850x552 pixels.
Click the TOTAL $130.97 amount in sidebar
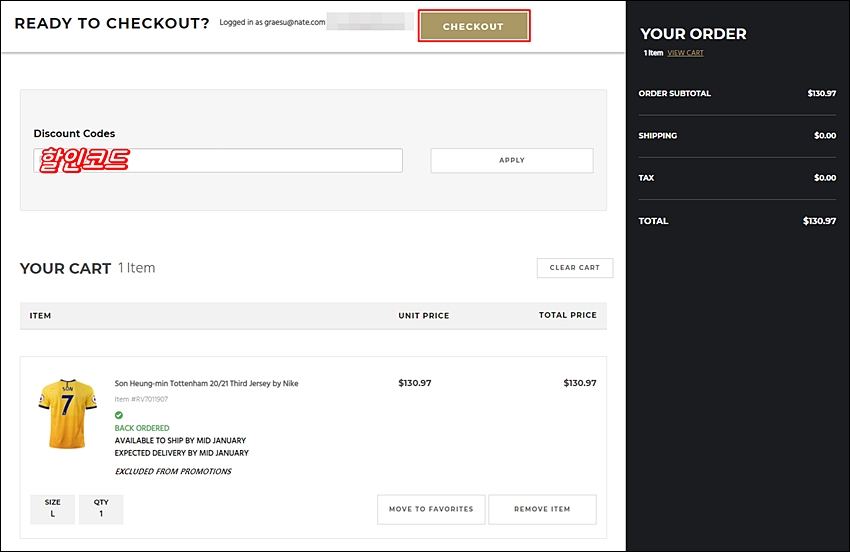[819, 221]
